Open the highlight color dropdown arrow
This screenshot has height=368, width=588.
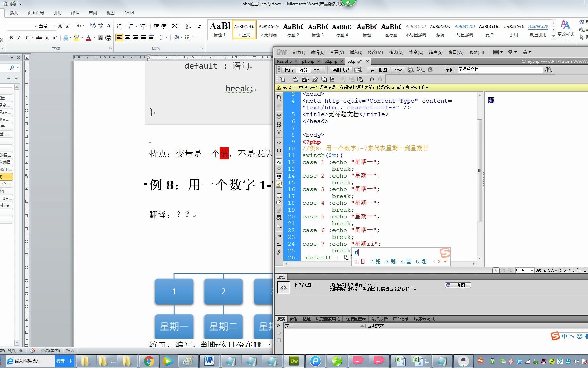(x=82, y=38)
